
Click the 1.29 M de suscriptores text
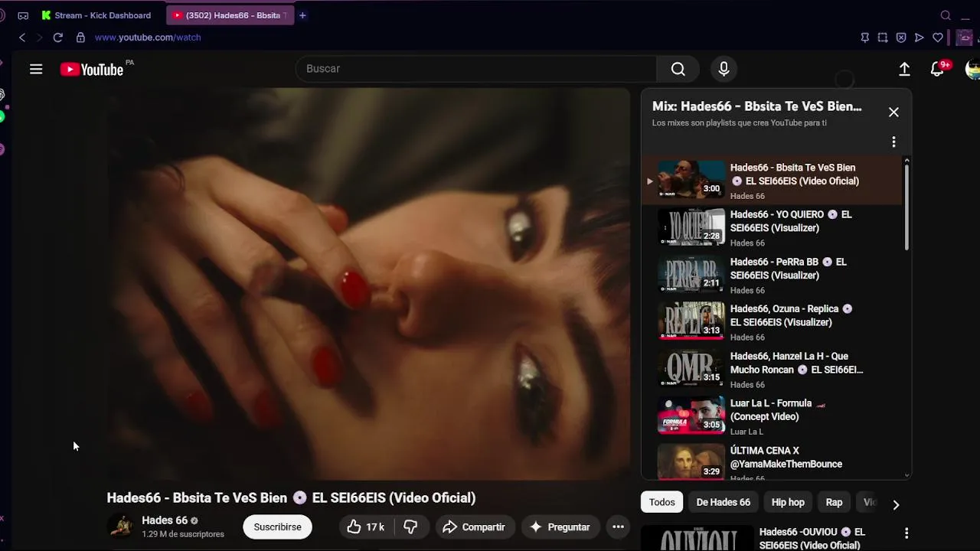tap(183, 534)
